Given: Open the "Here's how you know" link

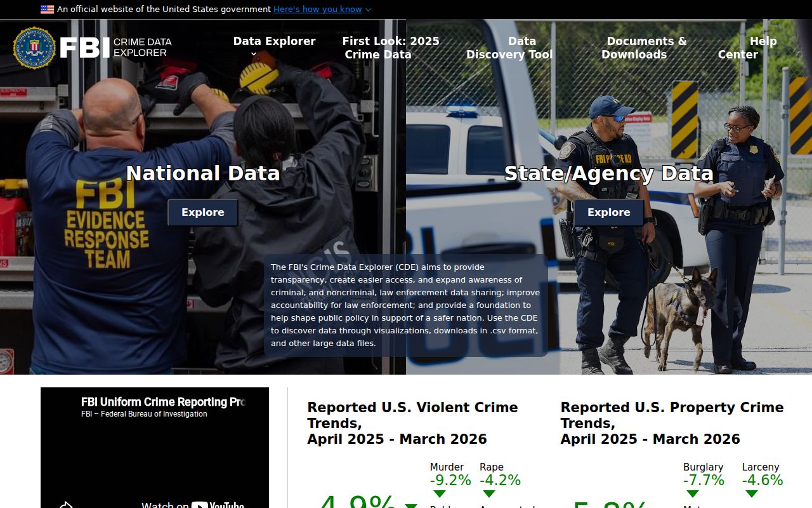Looking at the screenshot, I should pos(318,10).
